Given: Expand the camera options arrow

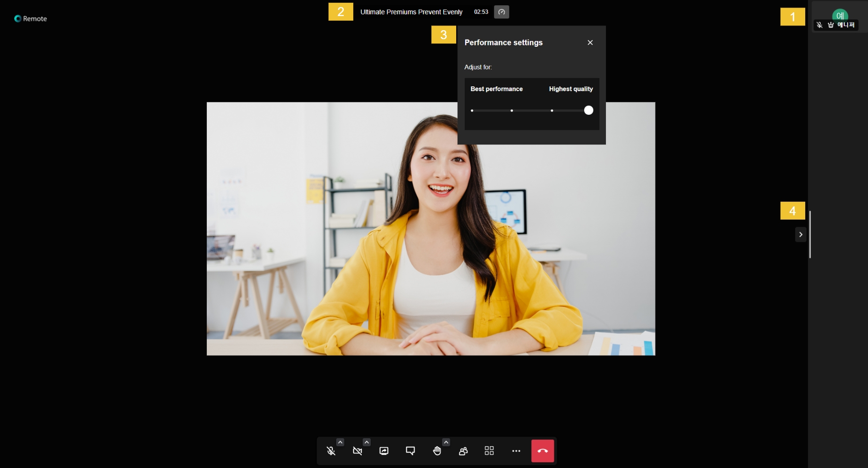Looking at the screenshot, I should (x=366, y=442).
